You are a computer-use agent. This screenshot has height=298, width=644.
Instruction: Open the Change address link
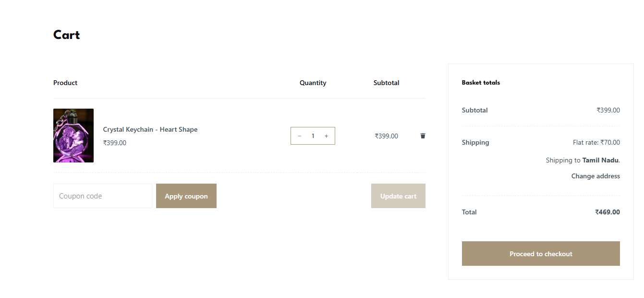pyautogui.click(x=595, y=176)
